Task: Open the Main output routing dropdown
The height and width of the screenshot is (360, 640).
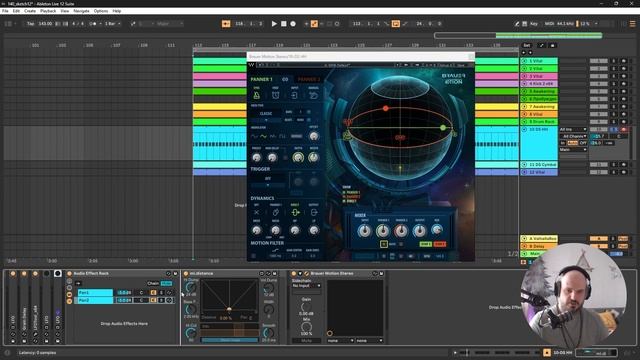Action: pos(573,149)
